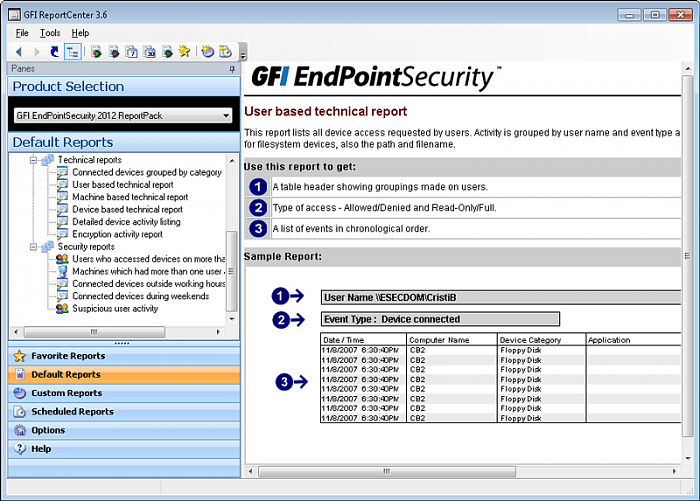Click the Scheduled Reports clock icon
The height and width of the screenshot is (501, 700).
pyautogui.click(x=20, y=412)
